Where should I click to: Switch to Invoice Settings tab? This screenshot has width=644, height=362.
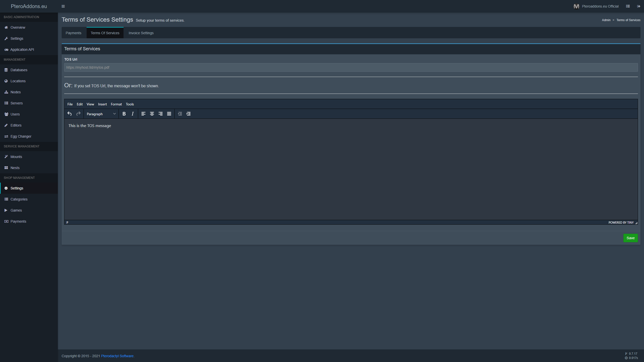pyautogui.click(x=141, y=33)
